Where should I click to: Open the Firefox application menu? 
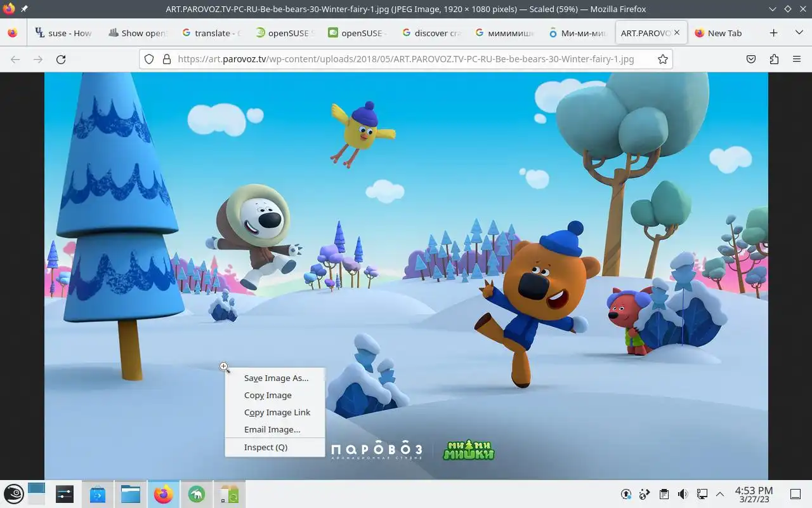(x=797, y=59)
